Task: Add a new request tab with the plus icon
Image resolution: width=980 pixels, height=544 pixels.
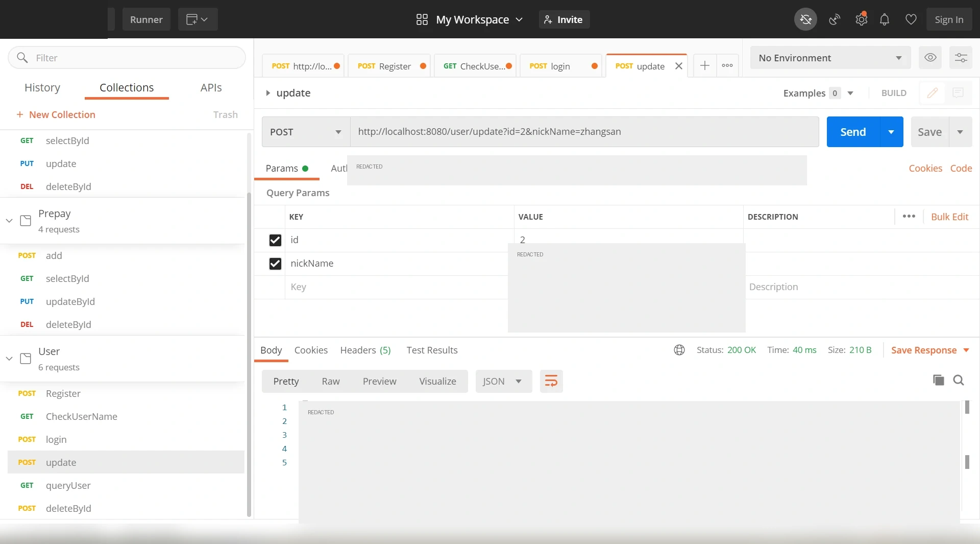Action: point(704,65)
